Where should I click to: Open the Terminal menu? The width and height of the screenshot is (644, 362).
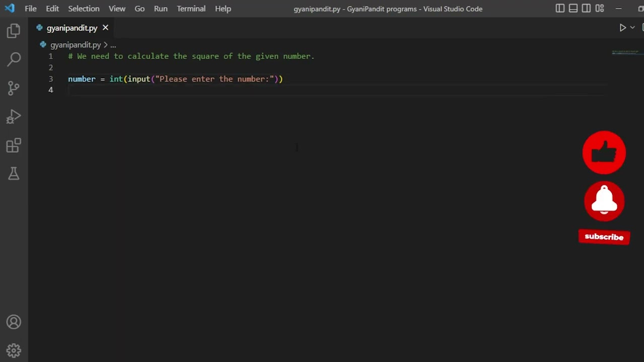coord(191,9)
